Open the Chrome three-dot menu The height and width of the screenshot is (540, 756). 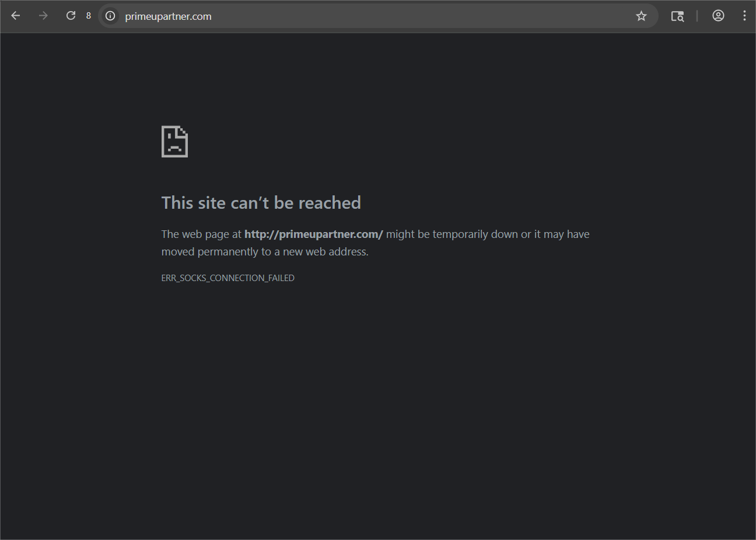744,16
